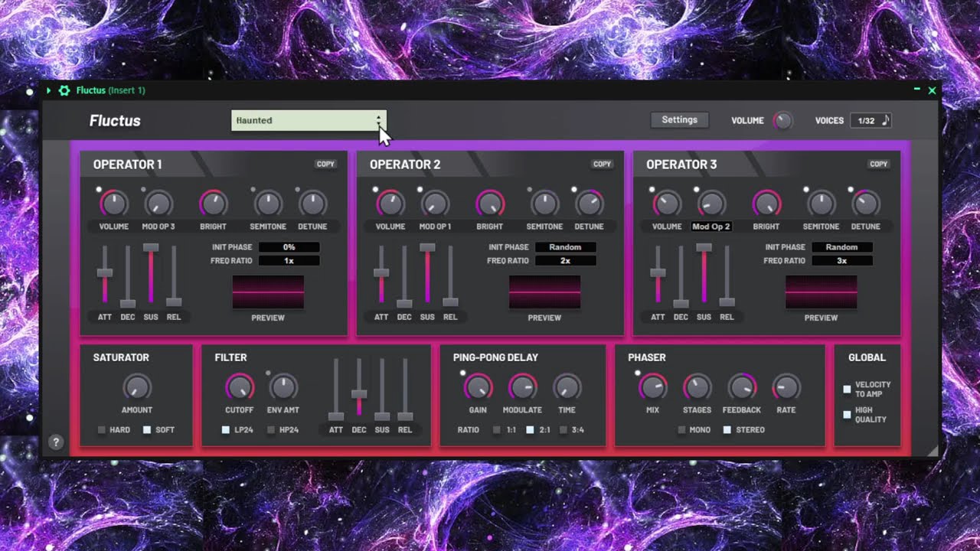Viewport: 980px width, 551px height.
Task: Open Operator 3 Init Phase Random selector
Action: pos(842,247)
